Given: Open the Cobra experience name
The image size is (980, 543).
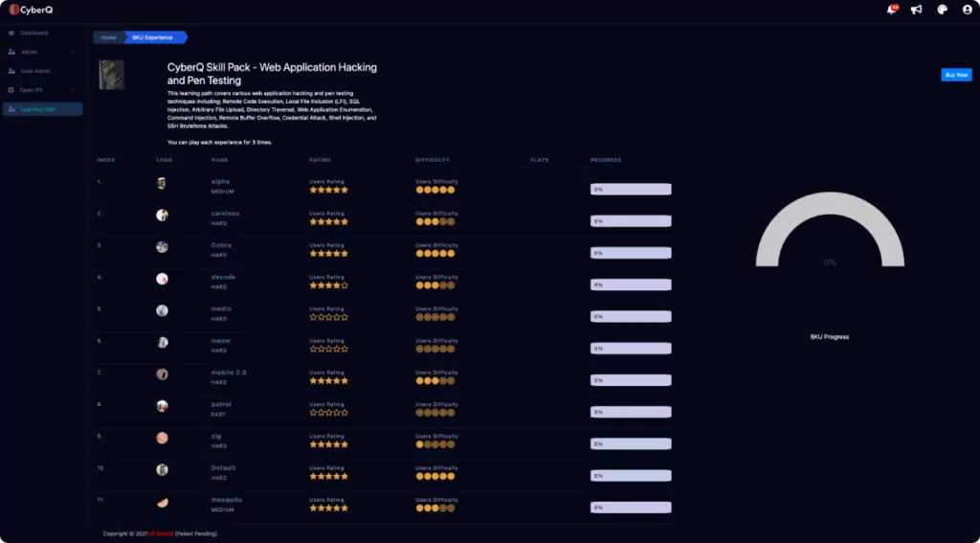Looking at the screenshot, I should pyautogui.click(x=221, y=245).
